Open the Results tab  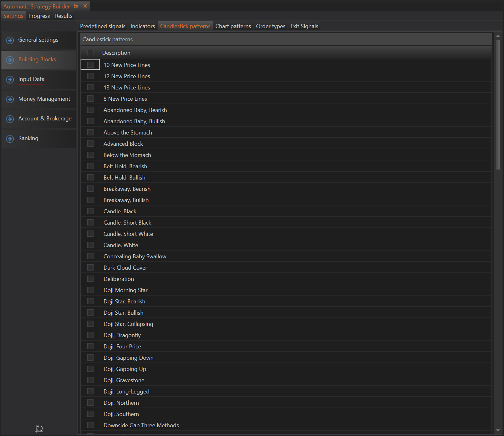[x=64, y=16]
